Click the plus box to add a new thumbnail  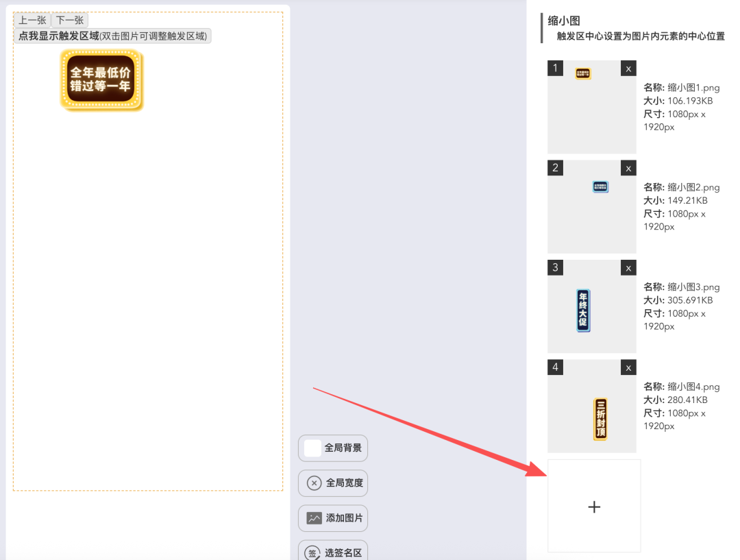(594, 506)
